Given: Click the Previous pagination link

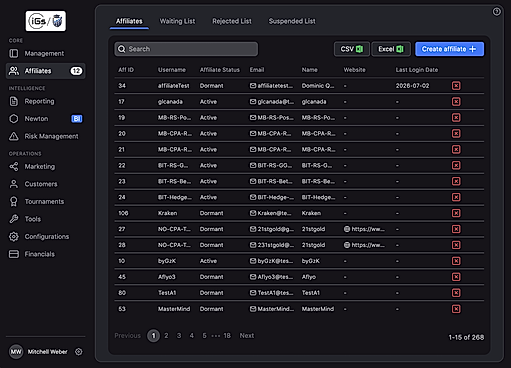Looking at the screenshot, I should pyautogui.click(x=128, y=336).
